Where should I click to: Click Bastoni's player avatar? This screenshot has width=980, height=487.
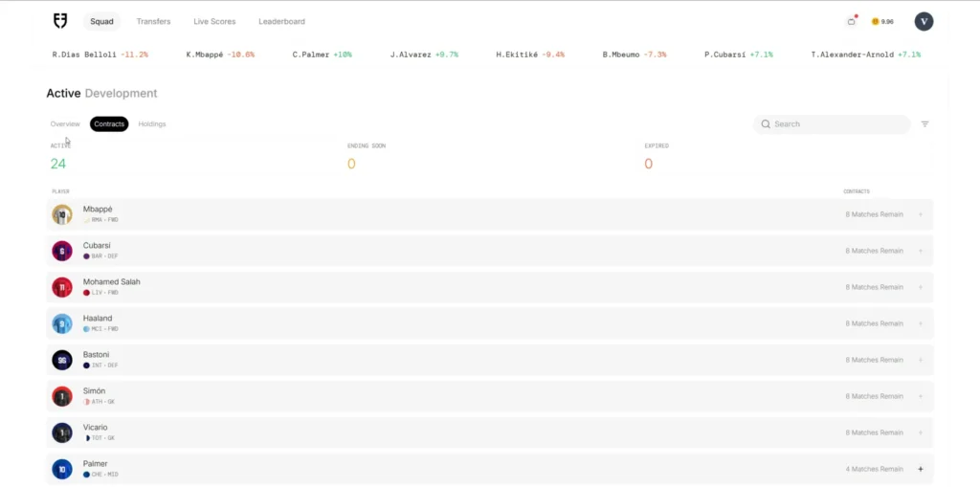62,360
